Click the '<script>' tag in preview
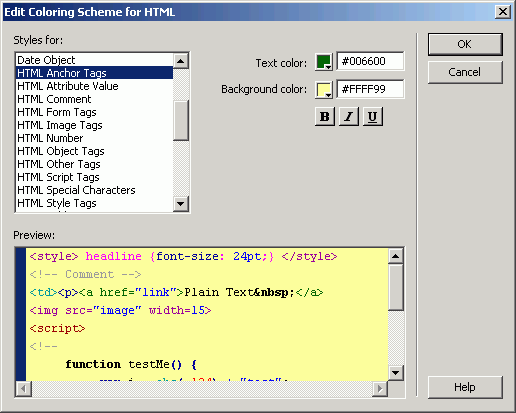Image resolution: width=516 pixels, height=413 pixels. tap(57, 328)
